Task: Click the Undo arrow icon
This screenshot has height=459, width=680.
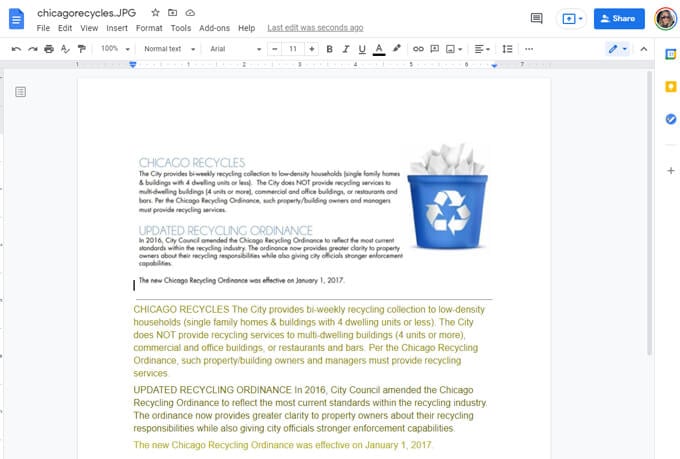Action: (16, 48)
